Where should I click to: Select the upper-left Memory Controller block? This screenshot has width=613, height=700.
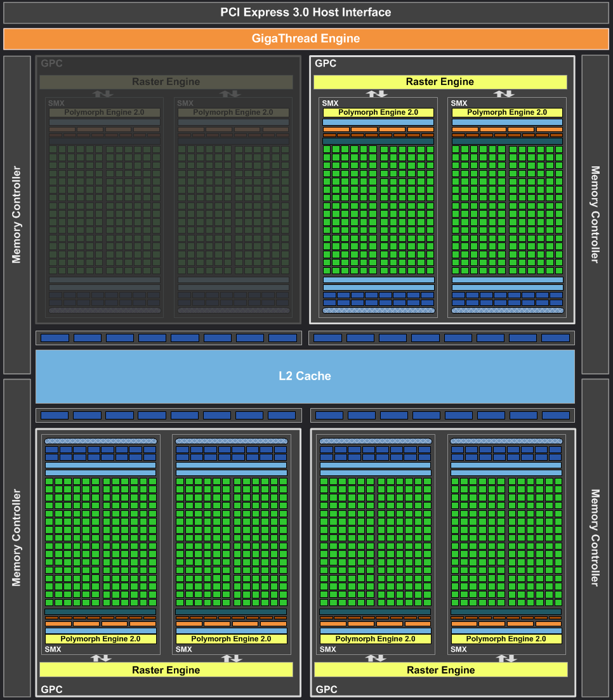pos(16,215)
